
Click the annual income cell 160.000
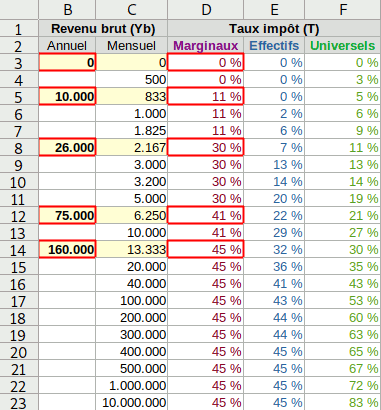click(x=67, y=250)
